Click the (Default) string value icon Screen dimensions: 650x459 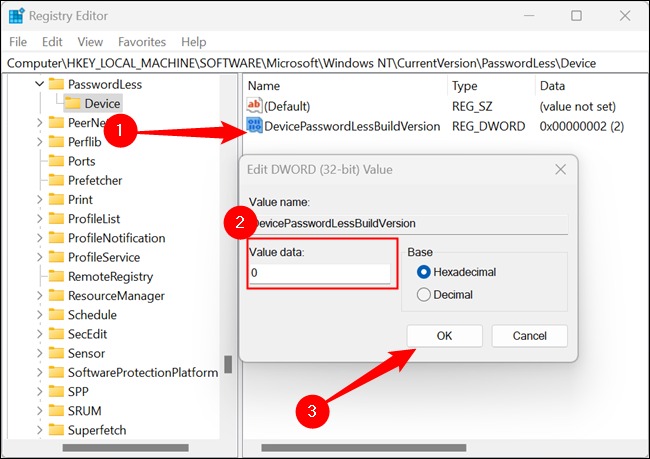(x=254, y=106)
